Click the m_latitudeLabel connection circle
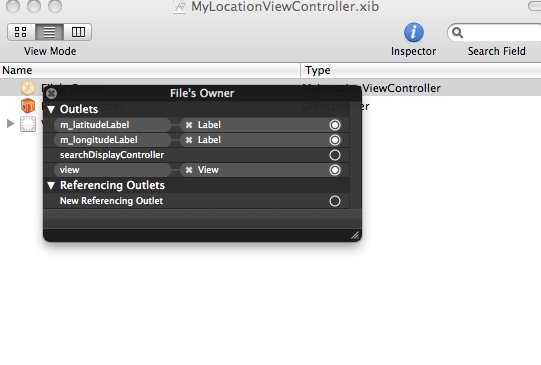This screenshot has width=541, height=365. [x=335, y=125]
